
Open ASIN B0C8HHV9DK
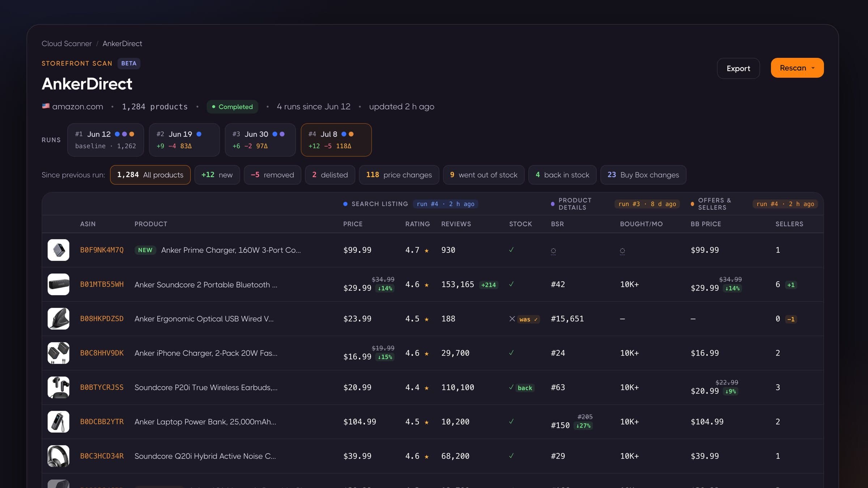[x=102, y=353]
